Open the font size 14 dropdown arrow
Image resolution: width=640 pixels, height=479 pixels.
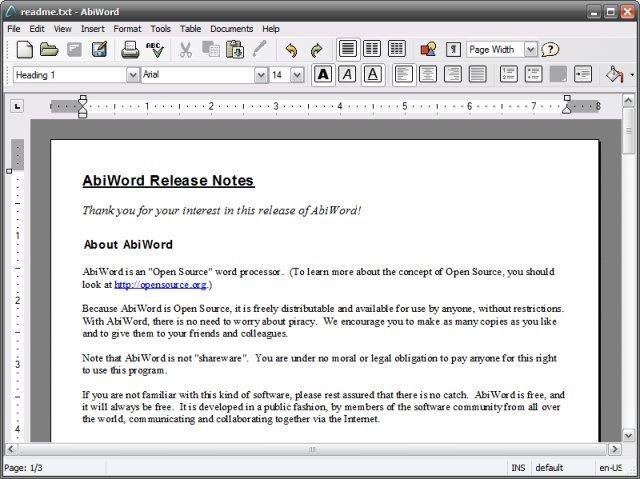(297, 75)
